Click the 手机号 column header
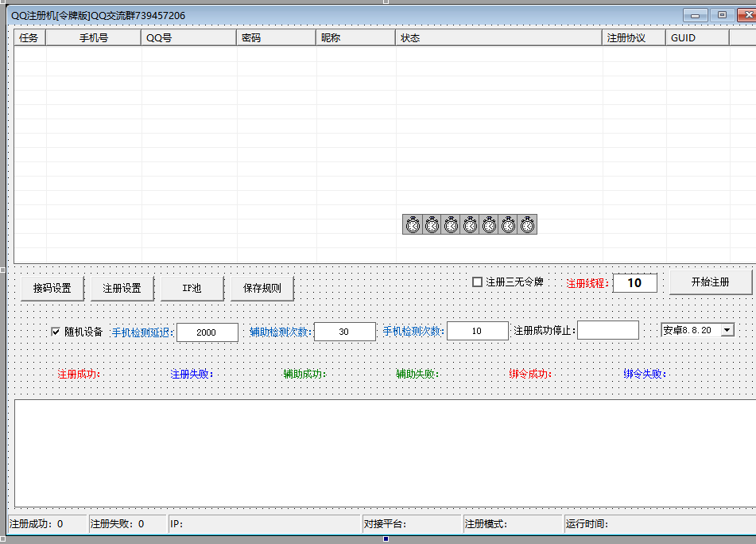The image size is (756, 544). [93, 37]
